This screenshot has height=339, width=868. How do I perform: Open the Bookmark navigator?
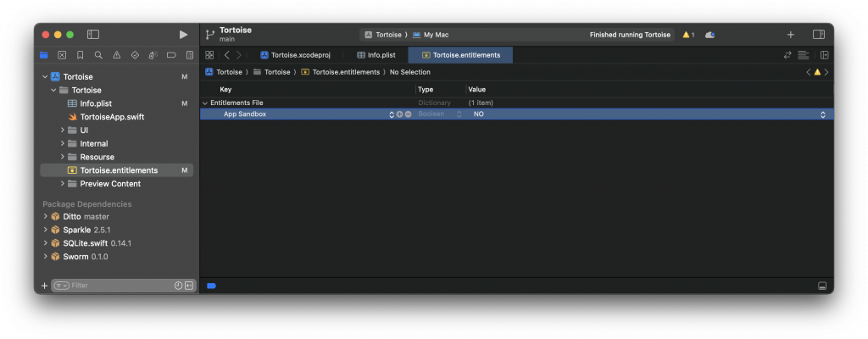(81, 55)
